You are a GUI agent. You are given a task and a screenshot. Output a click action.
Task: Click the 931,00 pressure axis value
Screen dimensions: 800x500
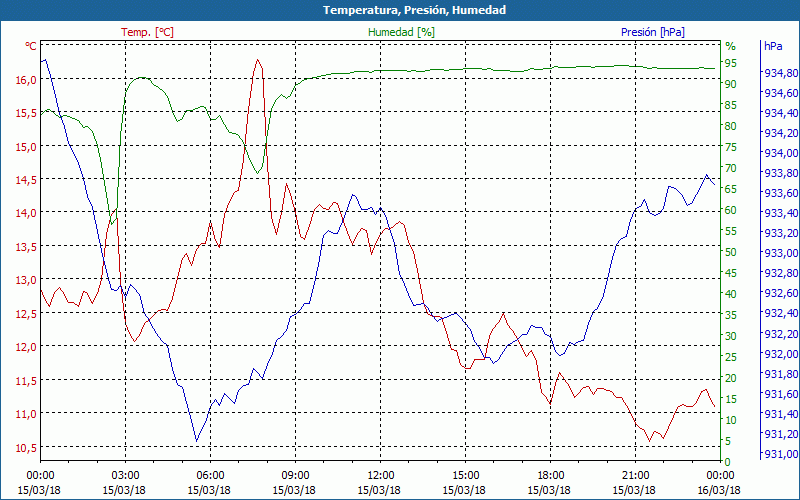[781, 454]
